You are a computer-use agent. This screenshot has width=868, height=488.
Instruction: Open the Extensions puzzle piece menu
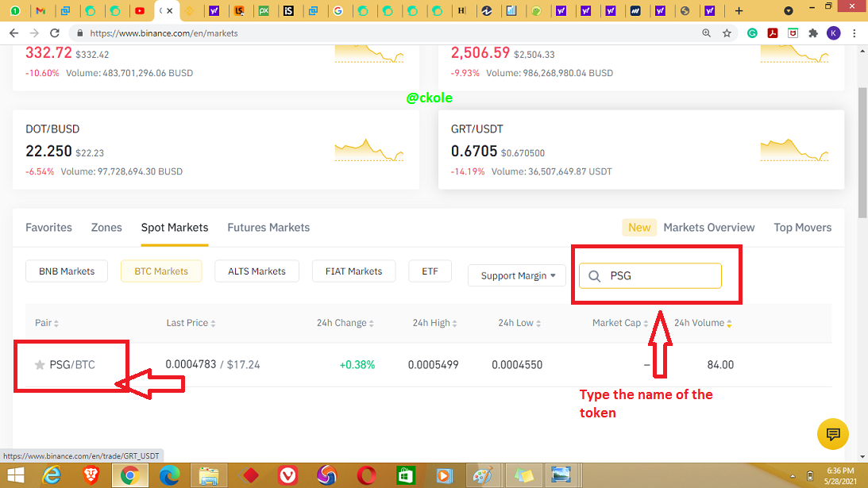click(x=813, y=33)
